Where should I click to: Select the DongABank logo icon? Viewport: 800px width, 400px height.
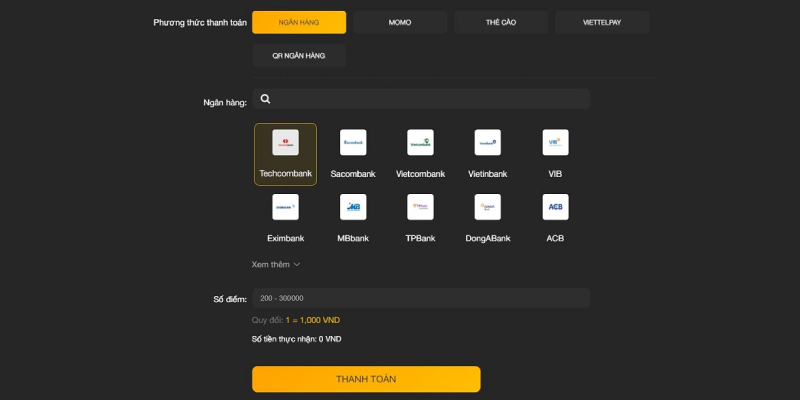488,207
